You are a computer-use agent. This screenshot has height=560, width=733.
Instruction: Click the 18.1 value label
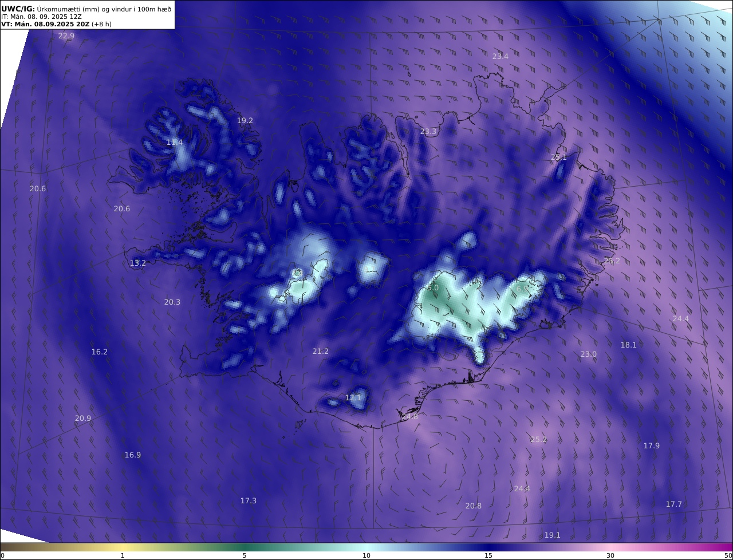(629, 345)
